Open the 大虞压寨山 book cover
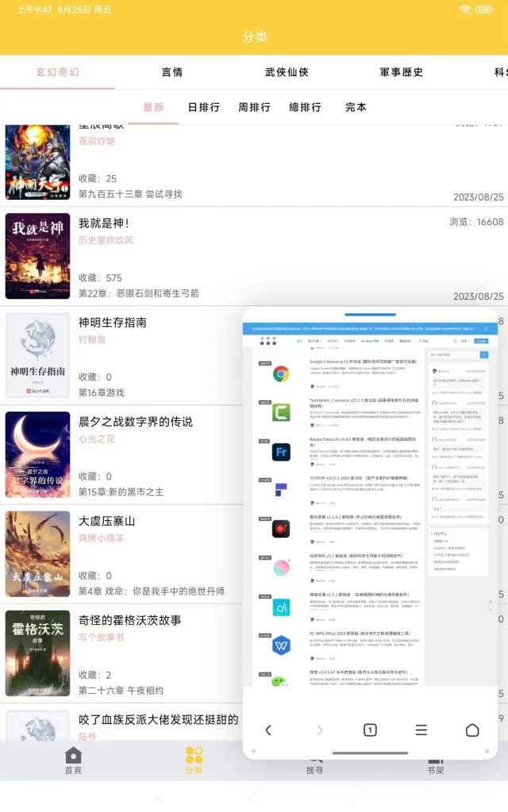 pyautogui.click(x=37, y=554)
